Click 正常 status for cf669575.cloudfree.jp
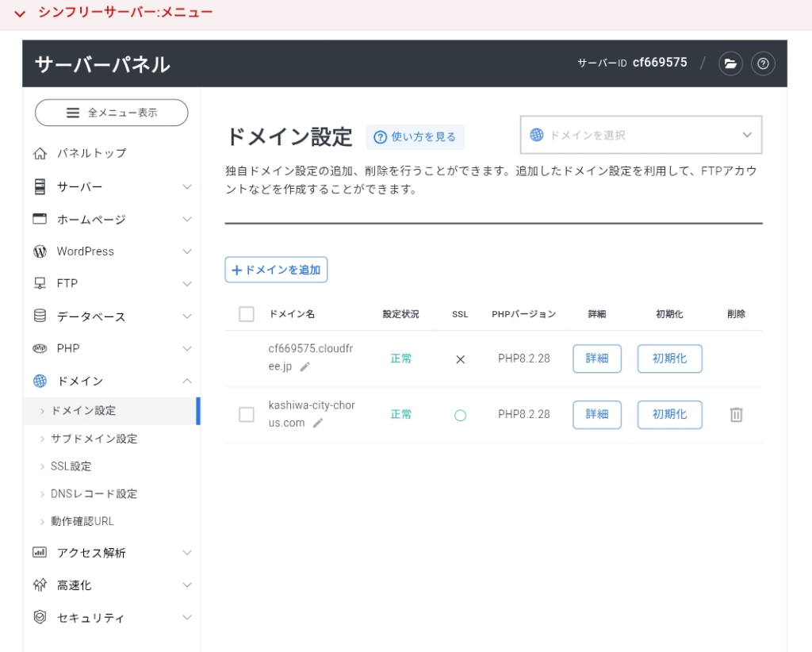Viewport: 812px width, 652px height. click(x=400, y=359)
